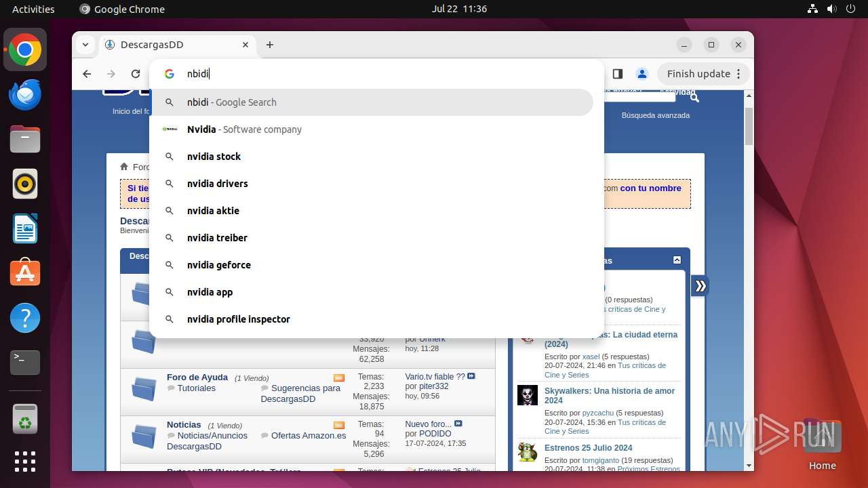The height and width of the screenshot is (488, 868).
Task: Reload the page with the refresh icon
Action: 136,74
